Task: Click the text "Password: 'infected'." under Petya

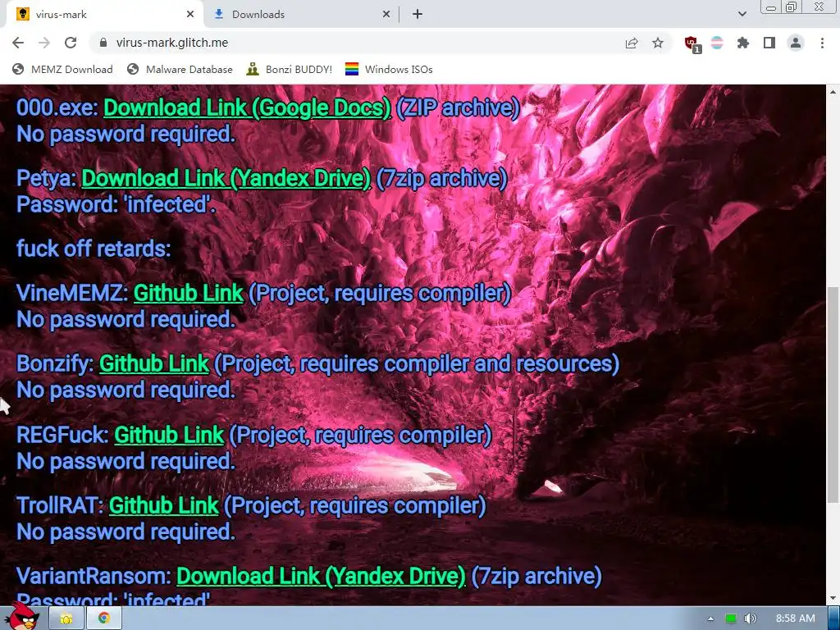Action: tap(116, 204)
